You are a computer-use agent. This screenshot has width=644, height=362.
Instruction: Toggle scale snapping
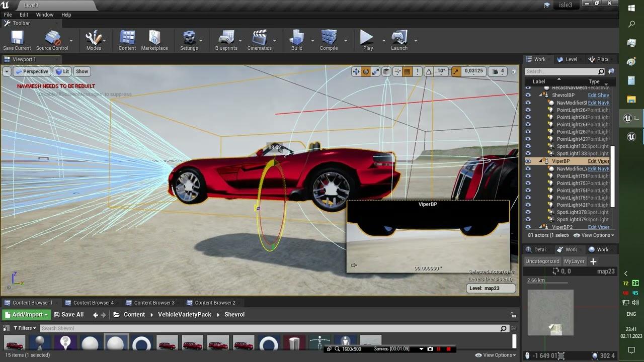pyautogui.click(x=456, y=71)
